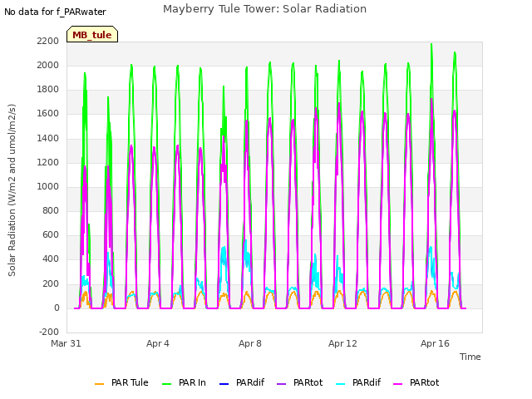Viewport: 532px width, 399px height.
Task: Click the '600' y-axis tick label
Action: tap(51, 234)
